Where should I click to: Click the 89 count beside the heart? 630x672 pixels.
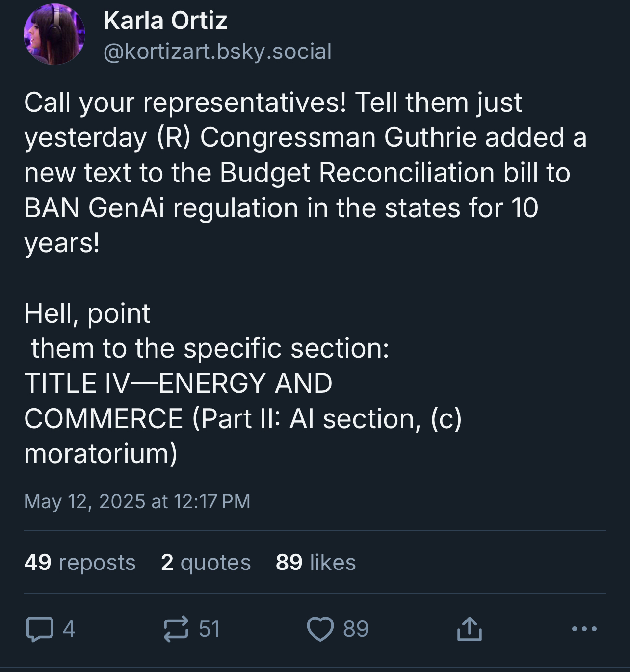pos(356,629)
